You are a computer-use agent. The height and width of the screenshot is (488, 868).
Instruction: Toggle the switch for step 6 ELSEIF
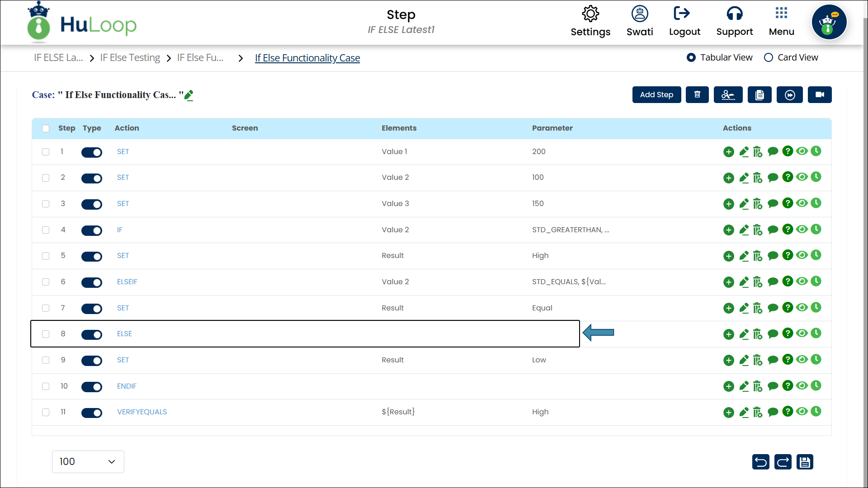coord(92,282)
